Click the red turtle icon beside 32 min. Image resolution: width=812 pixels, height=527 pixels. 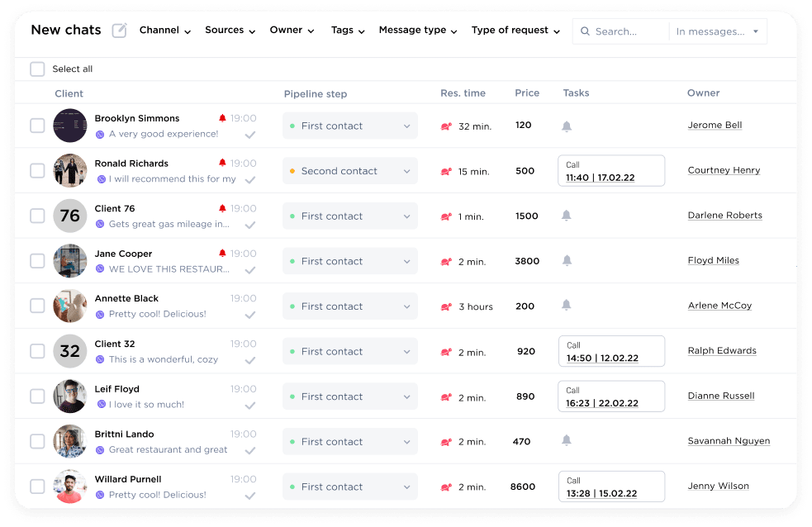tap(448, 126)
